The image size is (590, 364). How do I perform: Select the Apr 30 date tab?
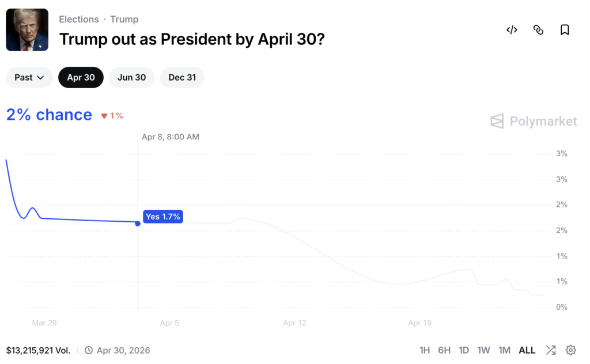click(x=81, y=77)
